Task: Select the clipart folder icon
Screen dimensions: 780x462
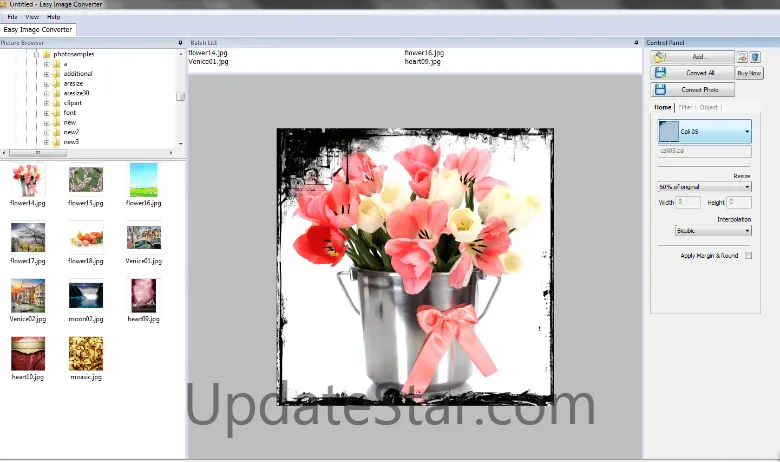Action: [57, 103]
